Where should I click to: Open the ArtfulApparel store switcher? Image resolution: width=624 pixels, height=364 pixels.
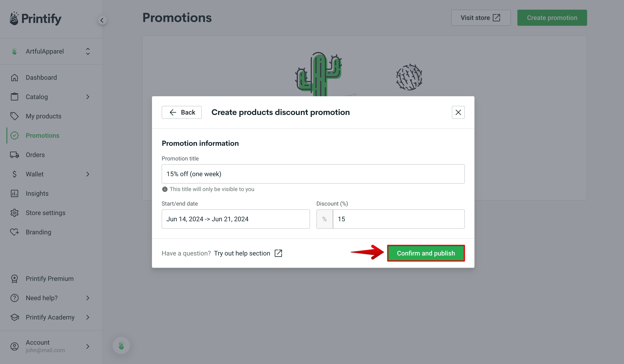(x=51, y=51)
